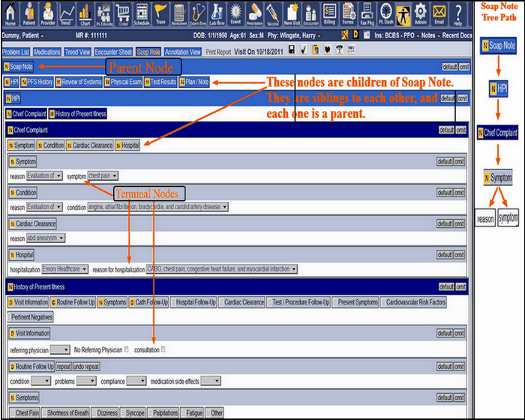Open the Admin gear icon
The image size is (525, 420).
421,13
